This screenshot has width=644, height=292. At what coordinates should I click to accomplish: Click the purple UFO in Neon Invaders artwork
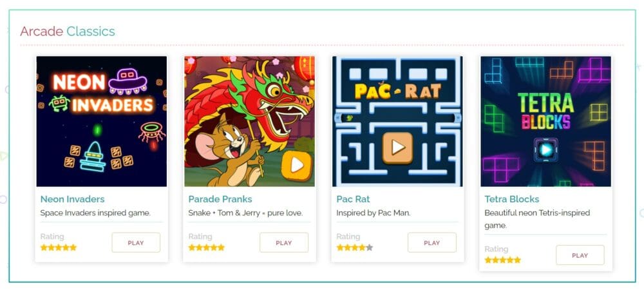128,81
